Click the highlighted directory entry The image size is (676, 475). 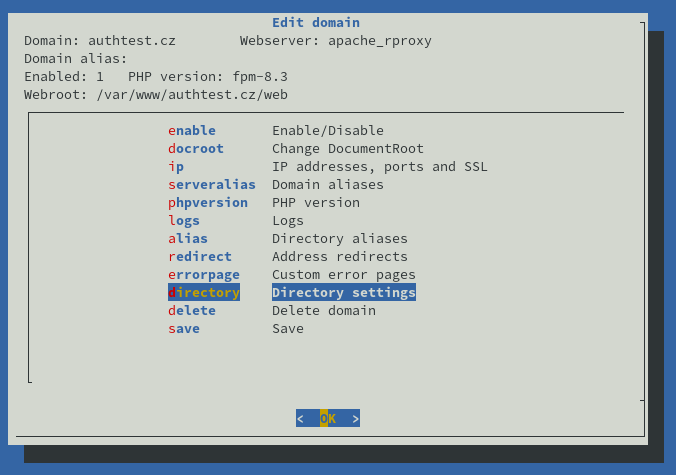coord(204,292)
